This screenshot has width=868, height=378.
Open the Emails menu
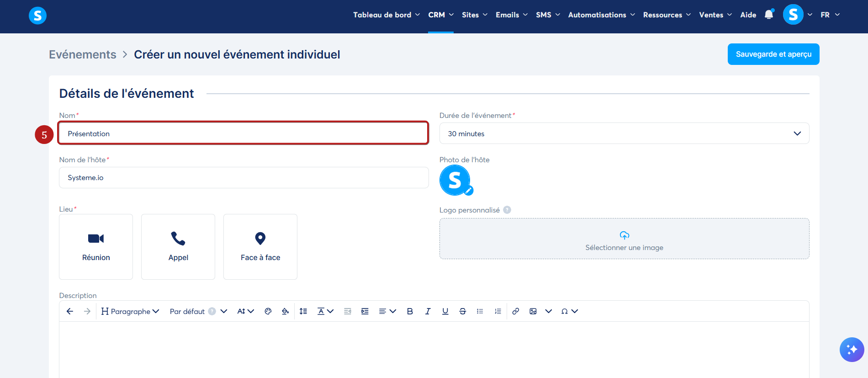[x=512, y=15]
